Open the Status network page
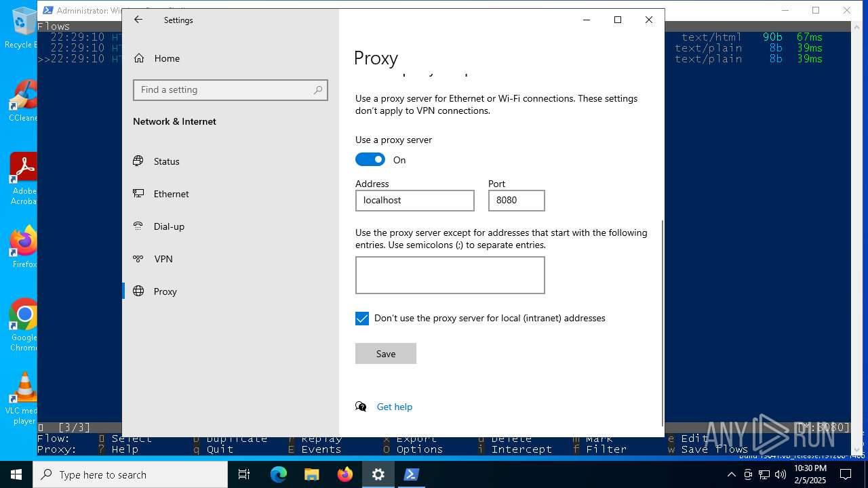Image resolution: width=868 pixels, height=488 pixels. click(231, 161)
